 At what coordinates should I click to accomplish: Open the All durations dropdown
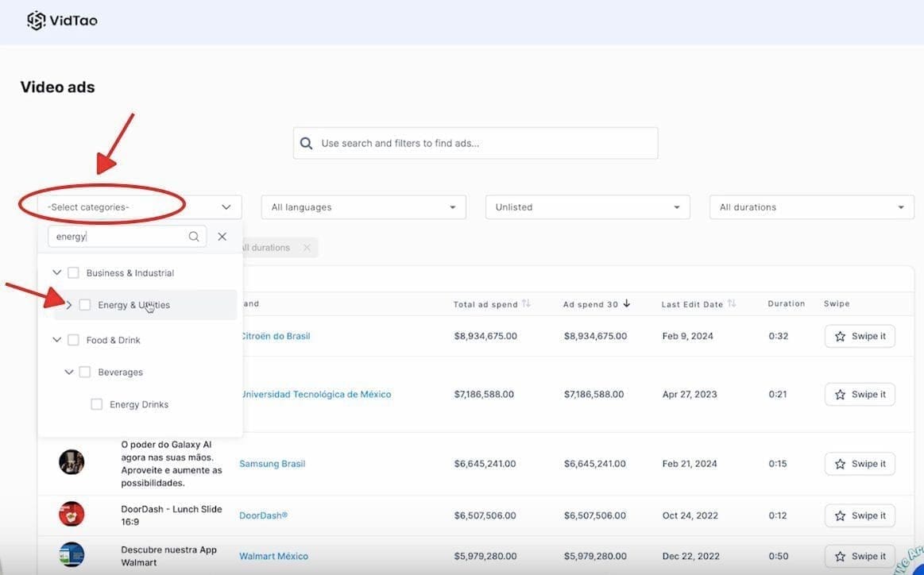(x=811, y=207)
